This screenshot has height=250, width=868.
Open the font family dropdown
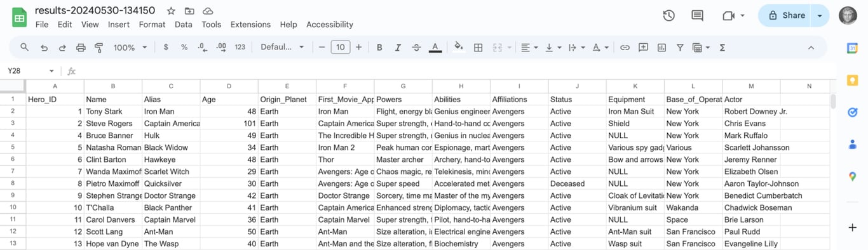283,48
